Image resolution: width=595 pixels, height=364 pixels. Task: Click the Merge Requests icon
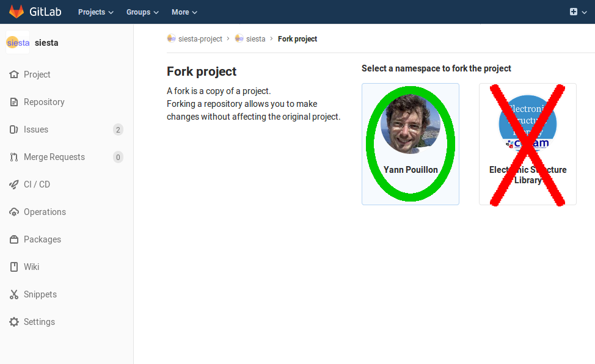click(x=14, y=157)
